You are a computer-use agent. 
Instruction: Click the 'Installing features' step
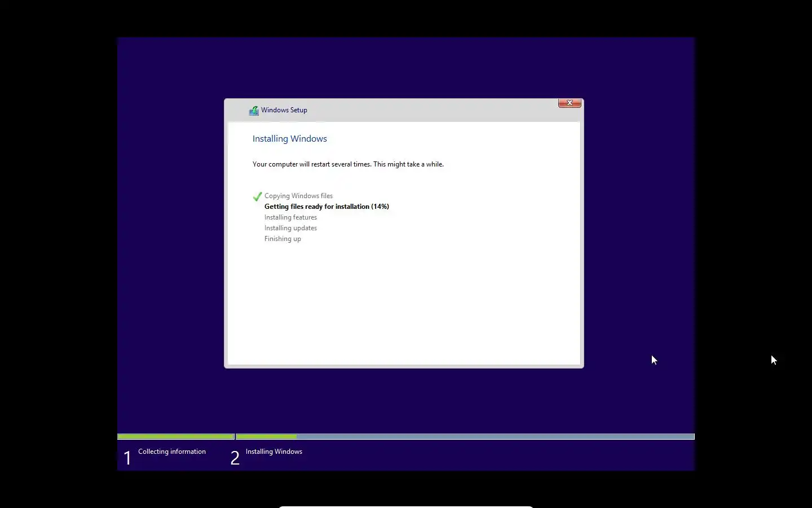[290, 217]
